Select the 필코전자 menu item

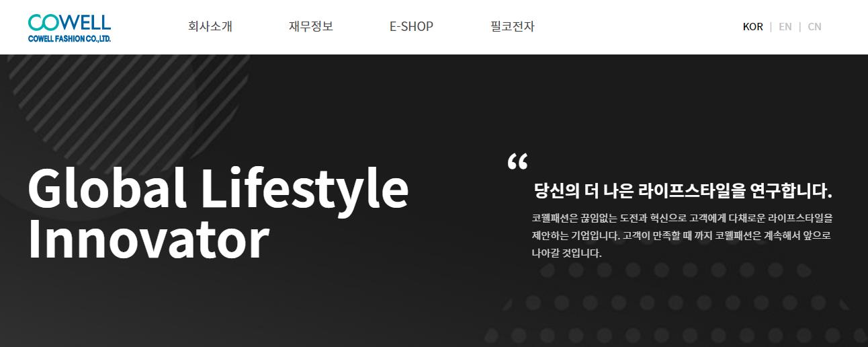[x=513, y=26]
